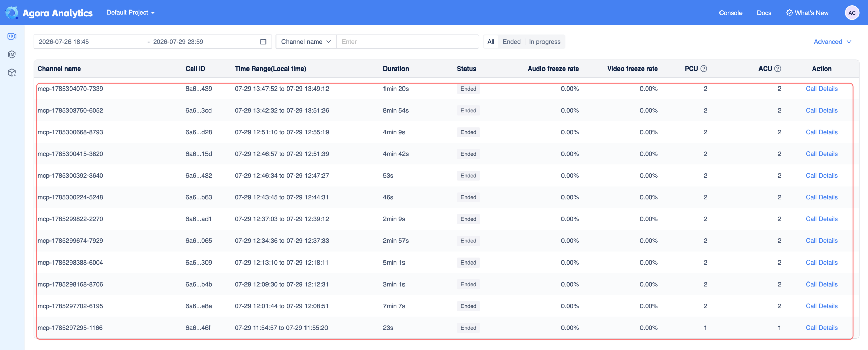Click the end date 2026-07-29 23:59 field
The image size is (868, 350).
click(178, 42)
